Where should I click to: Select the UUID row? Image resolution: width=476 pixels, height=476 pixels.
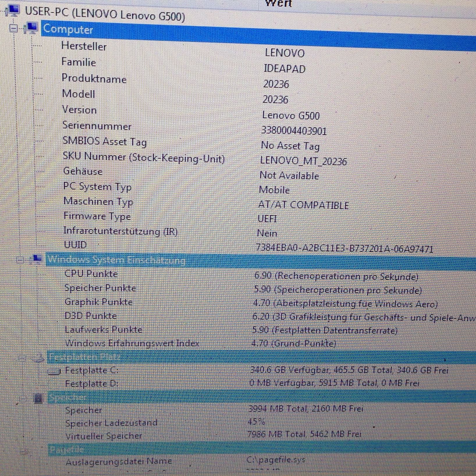tap(75, 245)
